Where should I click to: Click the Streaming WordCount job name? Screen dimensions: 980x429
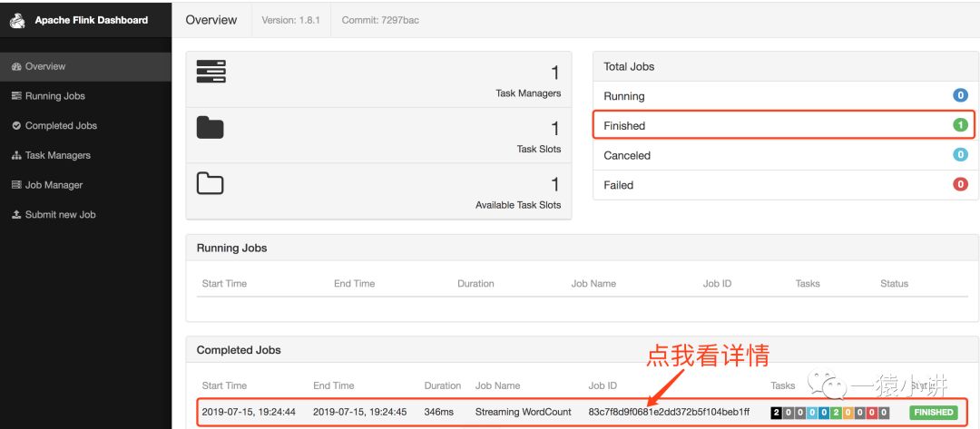pos(524,412)
